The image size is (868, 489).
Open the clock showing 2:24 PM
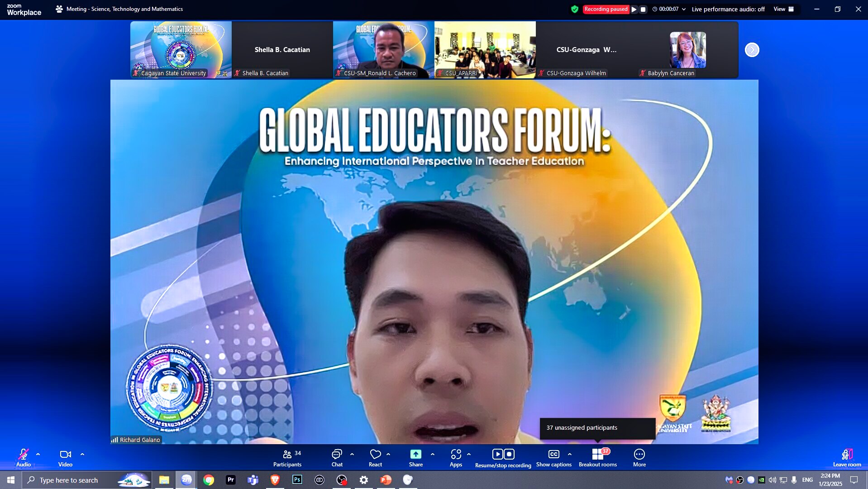830,480
